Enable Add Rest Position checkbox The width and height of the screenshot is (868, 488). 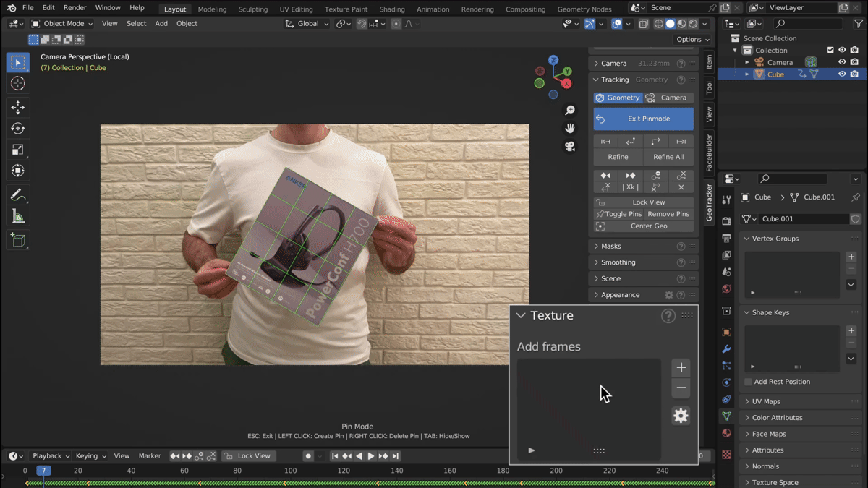pos(748,382)
